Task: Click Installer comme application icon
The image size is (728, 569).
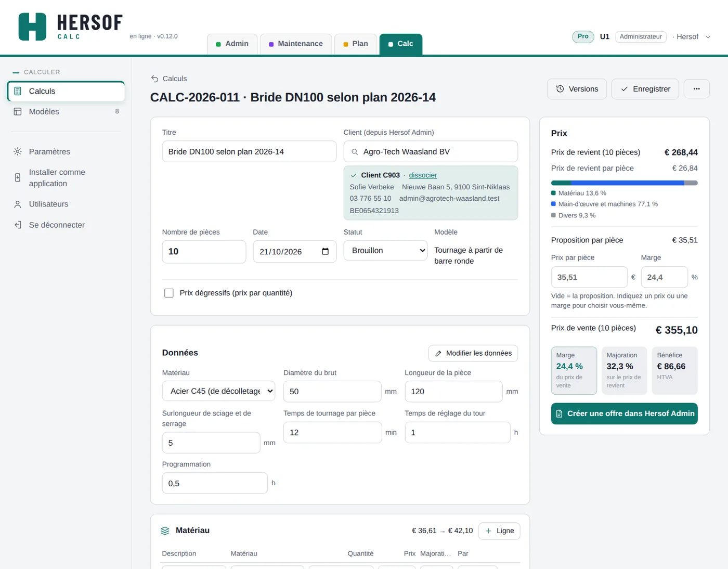Action: [18, 178]
